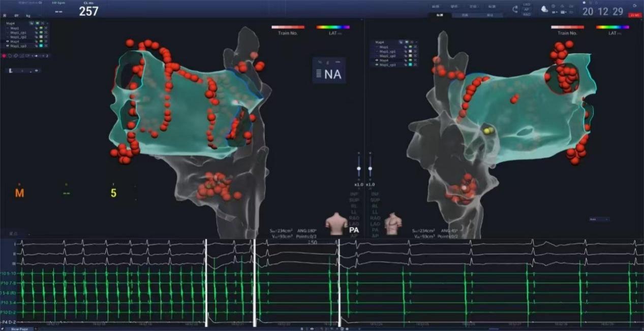Click paint icon of Map1 in left list

37,28
